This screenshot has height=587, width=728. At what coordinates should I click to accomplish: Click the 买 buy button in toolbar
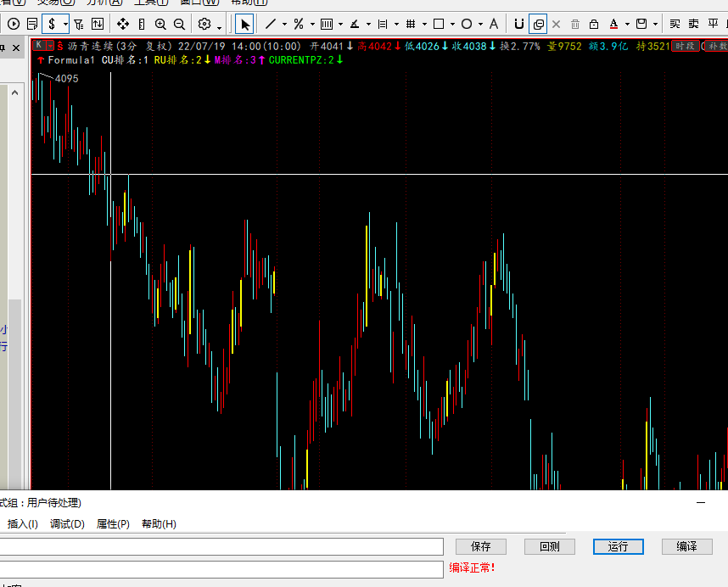pyautogui.click(x=675, y=24)
